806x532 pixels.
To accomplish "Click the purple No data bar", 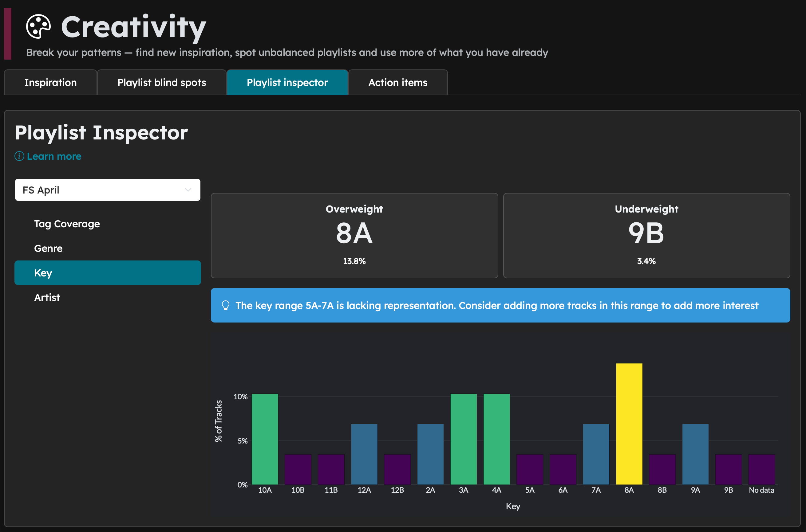I will click(761, 469).
